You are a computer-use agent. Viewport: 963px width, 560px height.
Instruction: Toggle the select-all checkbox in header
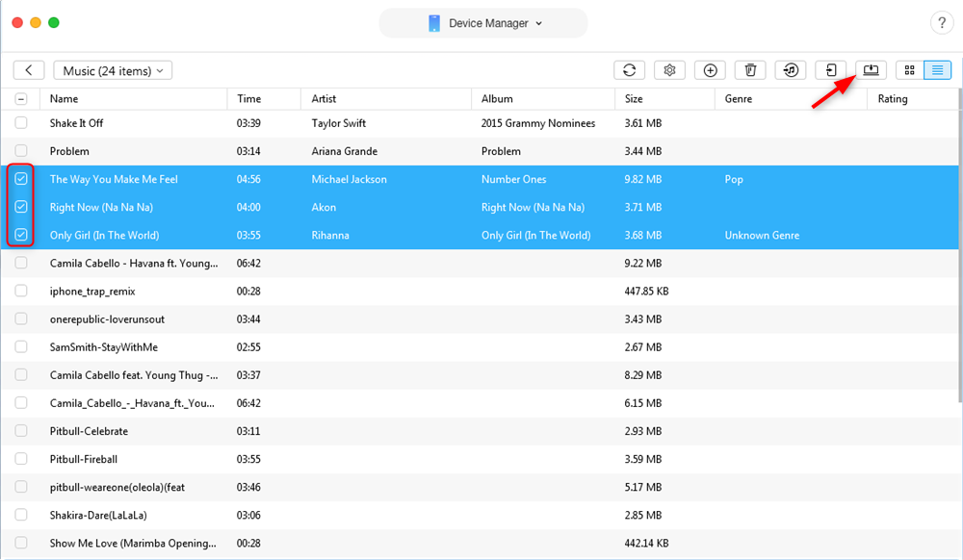pos(20,98)
